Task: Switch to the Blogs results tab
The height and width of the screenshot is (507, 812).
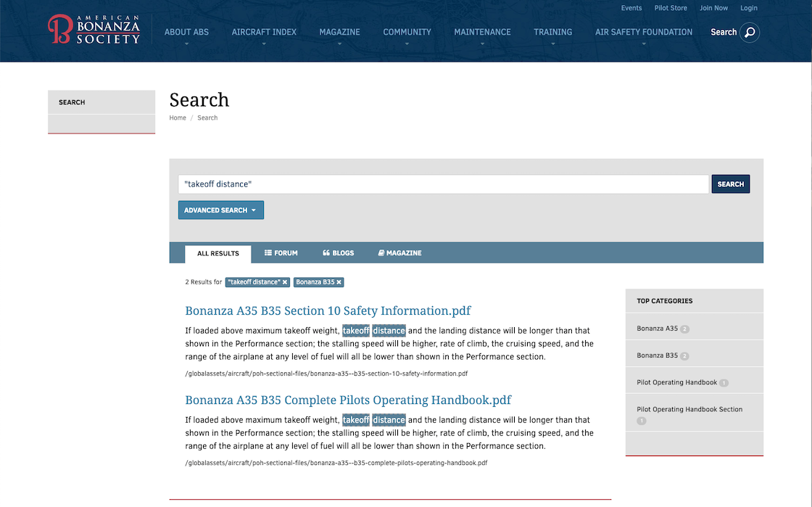Action: 338,253
